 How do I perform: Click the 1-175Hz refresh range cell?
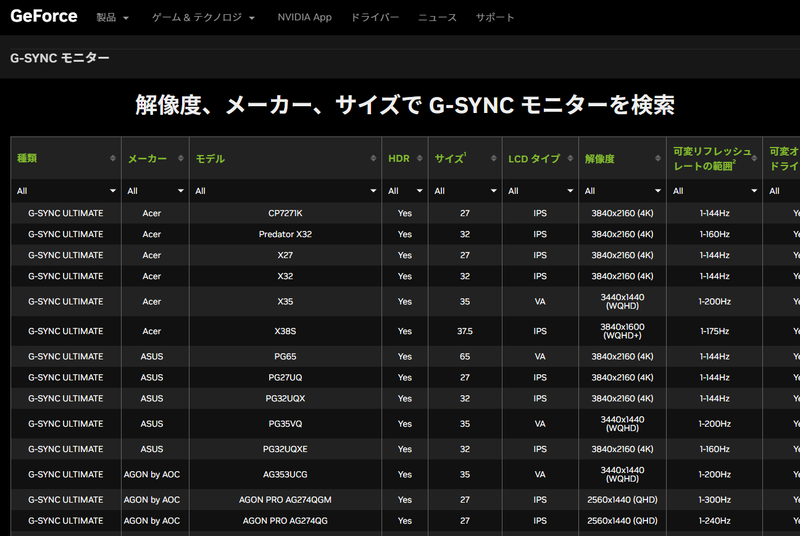coord(715,331)
